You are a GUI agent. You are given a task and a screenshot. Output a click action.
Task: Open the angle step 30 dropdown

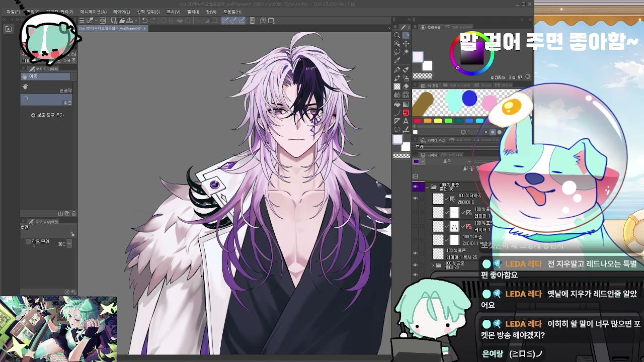69,244
